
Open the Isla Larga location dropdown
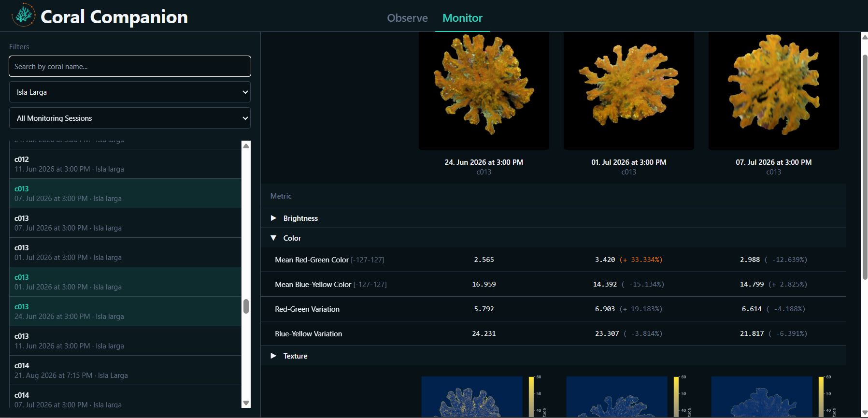(130, 92)
